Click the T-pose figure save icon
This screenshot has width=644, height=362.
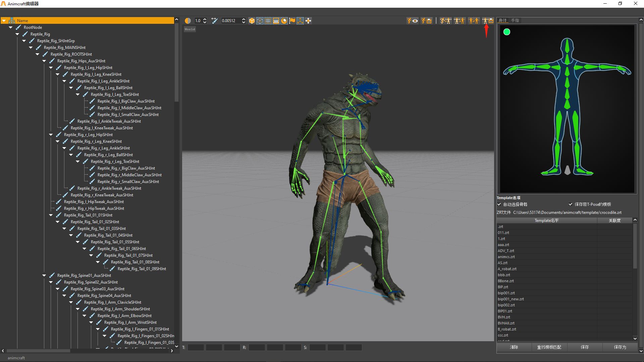pos(488,21)
